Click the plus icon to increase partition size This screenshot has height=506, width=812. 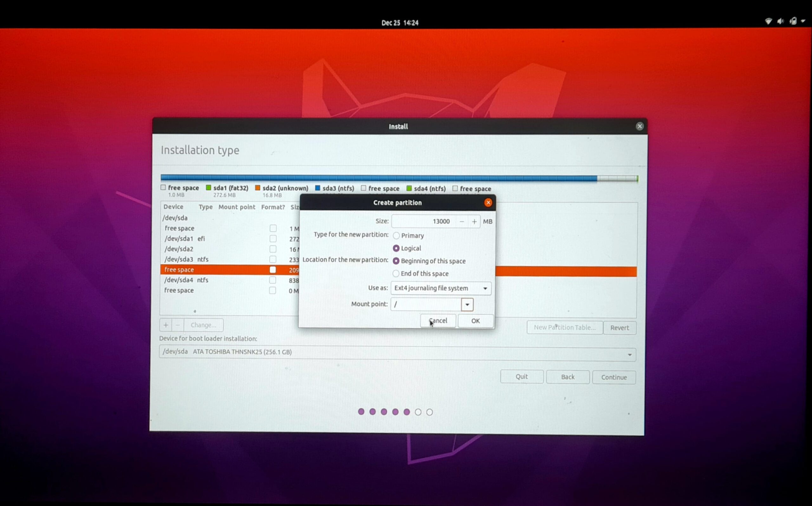point(474,221)
